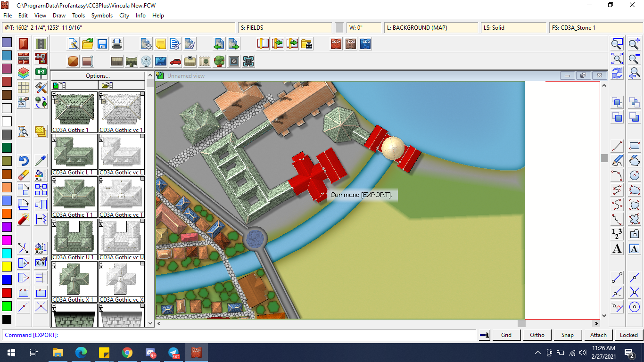Open the Symbols menu

[x=102, y=16]
